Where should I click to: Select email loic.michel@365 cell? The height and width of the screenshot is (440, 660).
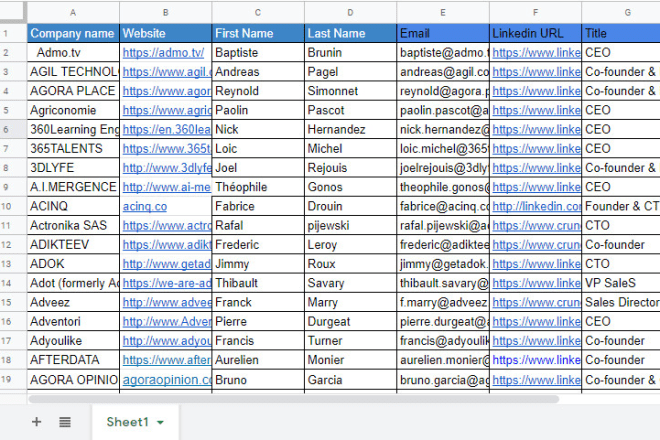tap(443, 149)
